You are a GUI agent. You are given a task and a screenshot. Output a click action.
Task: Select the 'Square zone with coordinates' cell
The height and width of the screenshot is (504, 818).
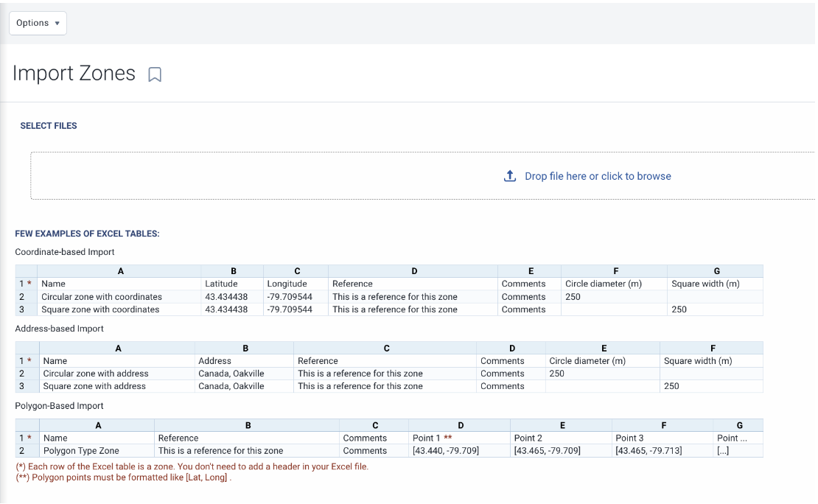[x=100, y=309]
